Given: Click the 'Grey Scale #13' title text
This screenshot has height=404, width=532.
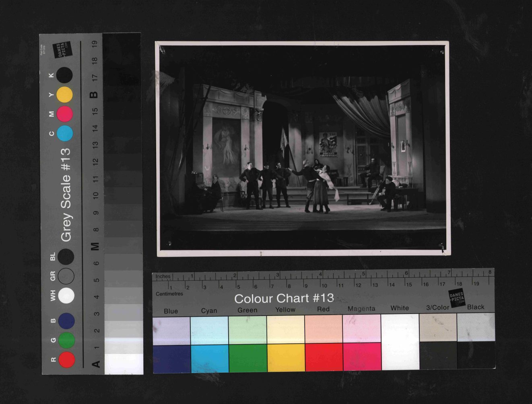Looking at the screenshot, I should tap(65, 195).
